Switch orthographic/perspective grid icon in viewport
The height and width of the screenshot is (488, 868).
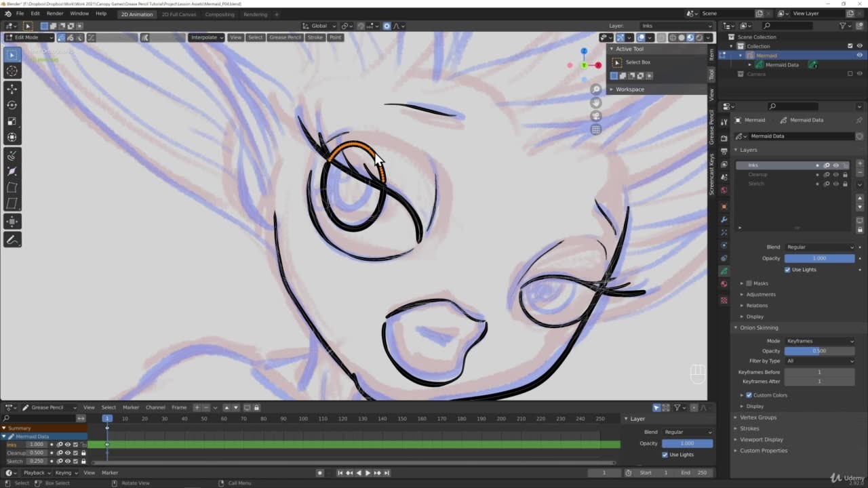(596, 129)
